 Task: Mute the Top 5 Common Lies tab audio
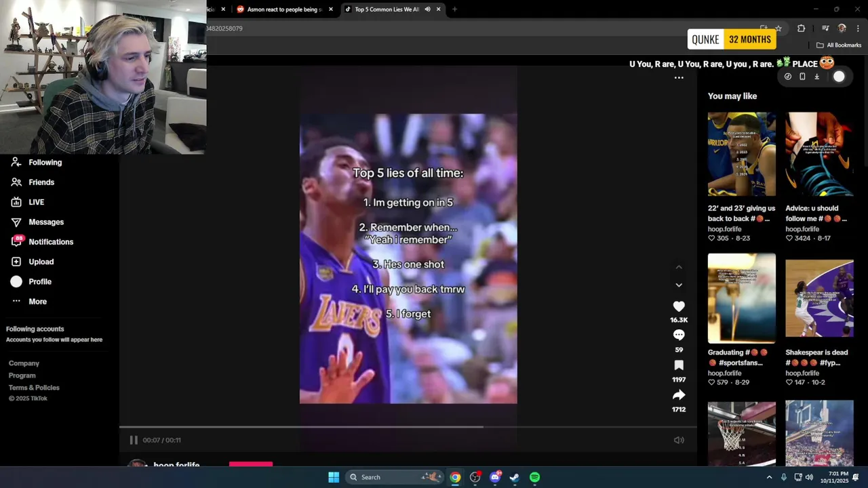(427, 9)
